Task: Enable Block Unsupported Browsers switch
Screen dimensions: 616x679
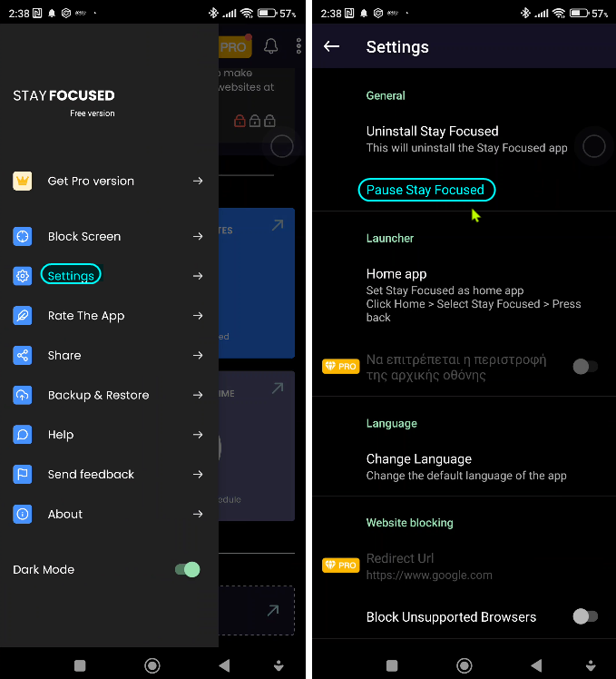Action: (585, 616)
